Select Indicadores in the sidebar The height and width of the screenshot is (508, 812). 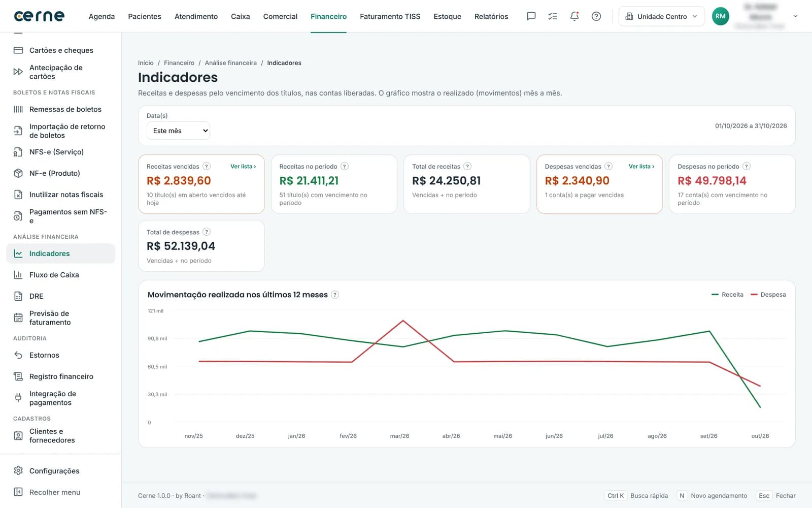click(60, 253)
